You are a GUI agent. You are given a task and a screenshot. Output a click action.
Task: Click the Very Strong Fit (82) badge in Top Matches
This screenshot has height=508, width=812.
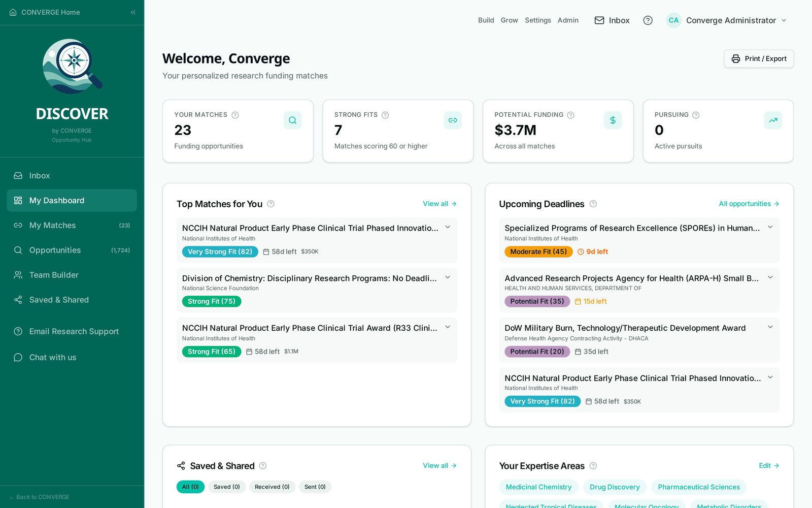[220, 252]
